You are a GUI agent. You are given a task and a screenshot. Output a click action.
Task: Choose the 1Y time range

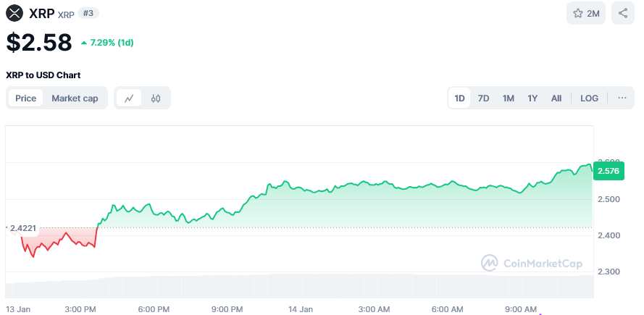tap(532, 98)
